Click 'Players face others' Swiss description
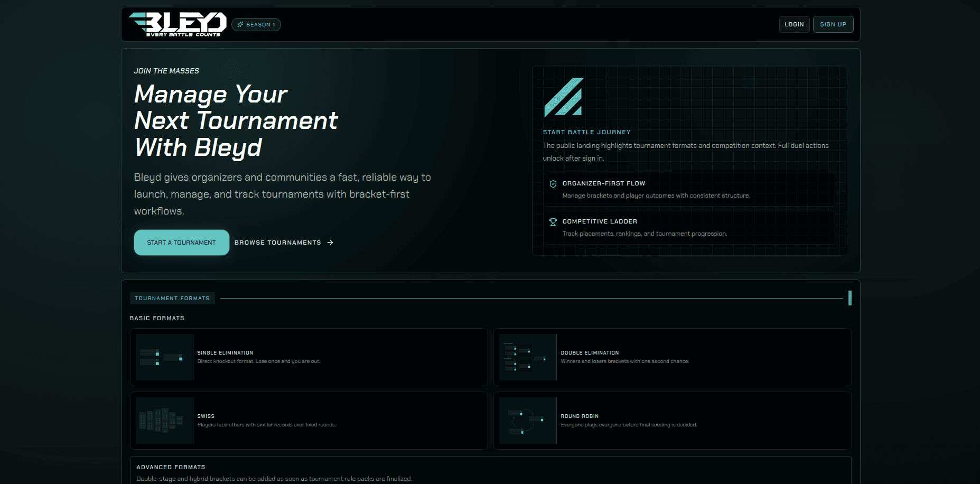The image size is (980, 484). (266, 425)
